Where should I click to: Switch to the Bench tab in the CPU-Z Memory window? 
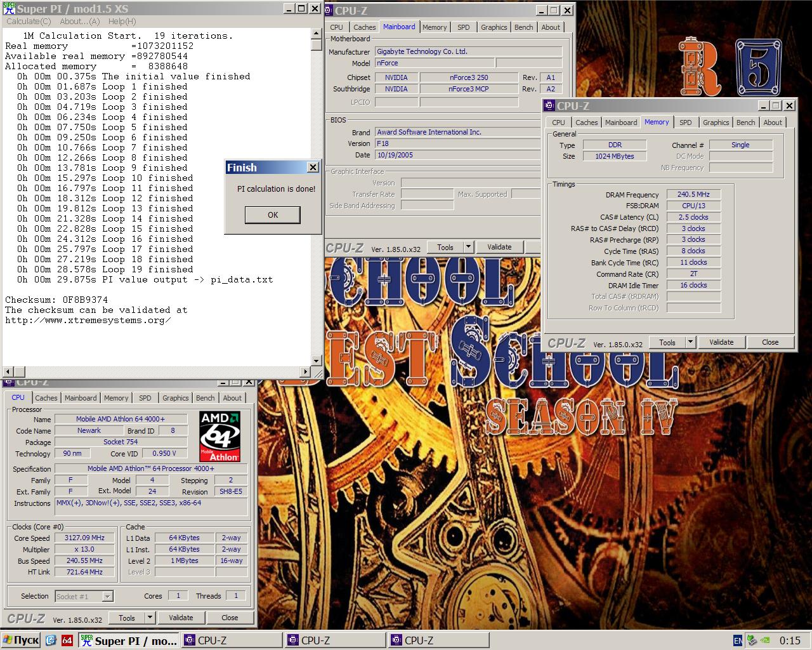[746, 123]
